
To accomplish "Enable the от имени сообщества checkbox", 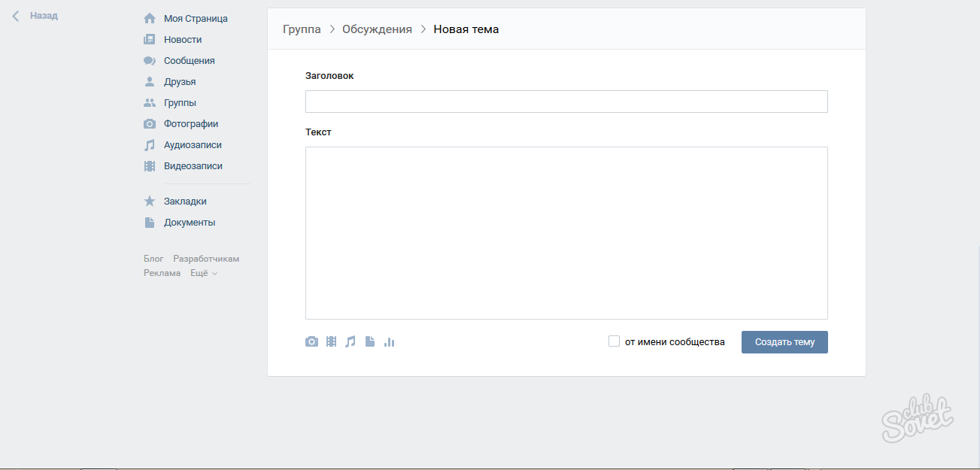I will tap(614, 341).
